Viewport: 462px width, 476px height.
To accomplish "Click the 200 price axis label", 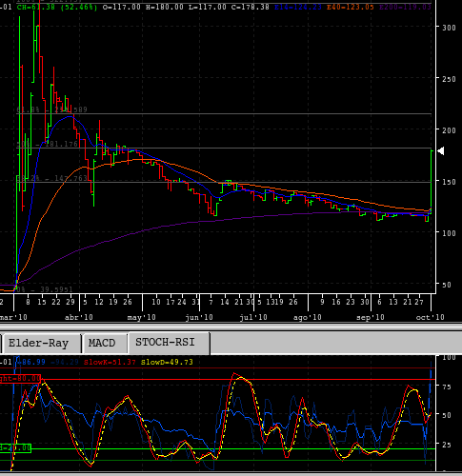I will click(449, 130).
